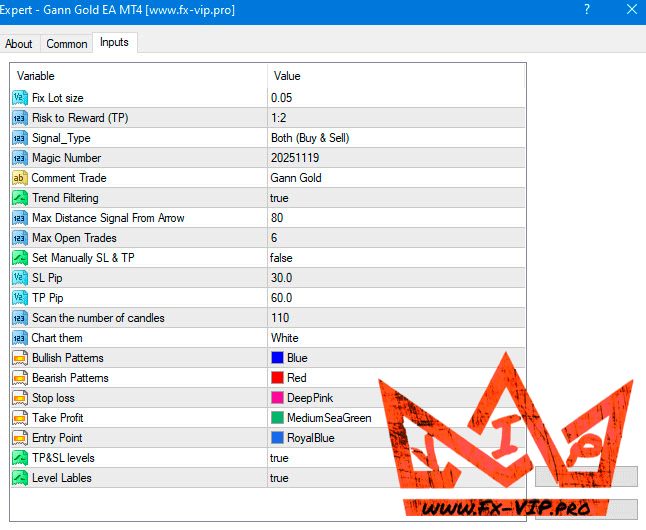The image size is (646, 530).
Task: Select the MediumSeaGreen Take Profit color swatch
Action: point(278,418)
